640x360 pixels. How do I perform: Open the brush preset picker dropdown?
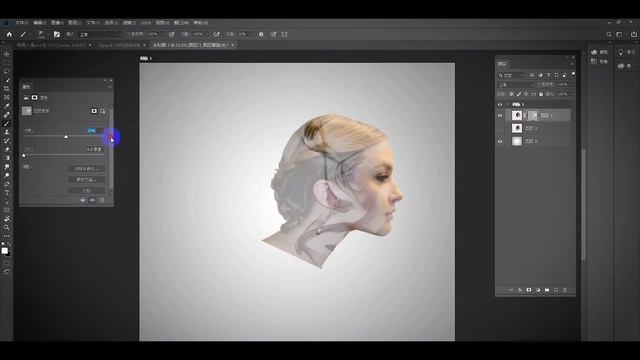coord(42,35)
